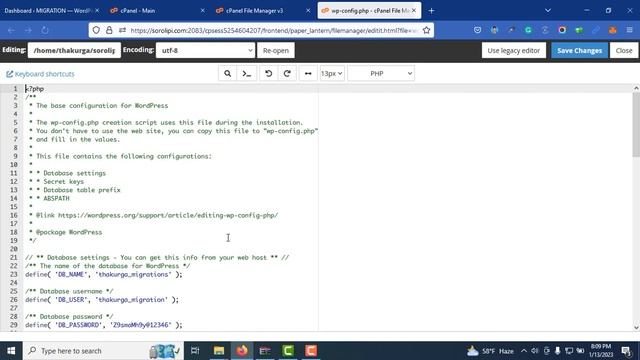Open the editor search tool

pos(227,73)
